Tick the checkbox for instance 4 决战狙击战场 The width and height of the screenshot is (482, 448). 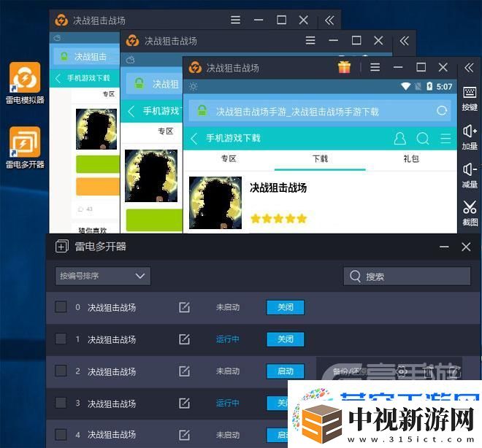61,434
